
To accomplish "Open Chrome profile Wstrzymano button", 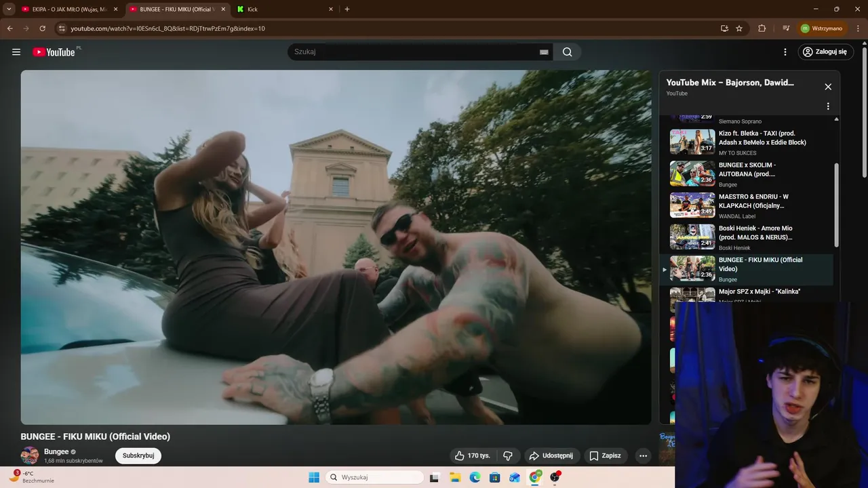I will [x=821, y=28].
